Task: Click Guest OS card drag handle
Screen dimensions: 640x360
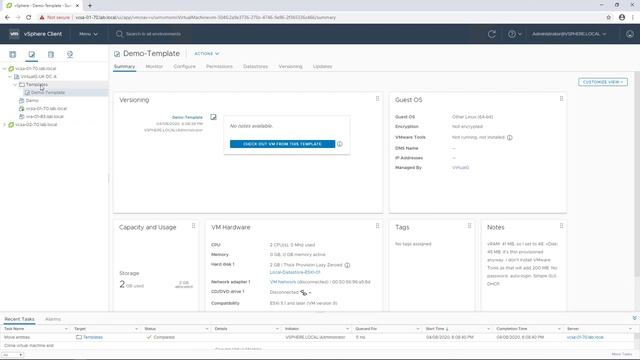Action: point(562,99)
